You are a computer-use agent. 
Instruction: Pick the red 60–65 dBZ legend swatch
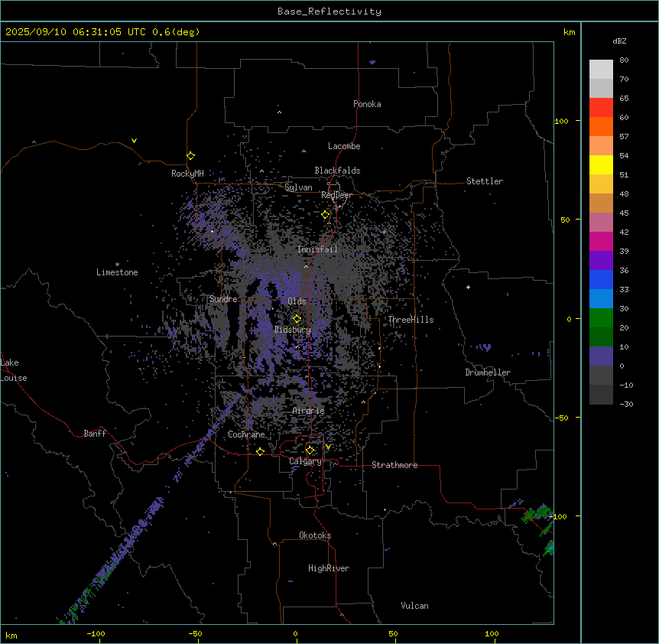[601, 107]
